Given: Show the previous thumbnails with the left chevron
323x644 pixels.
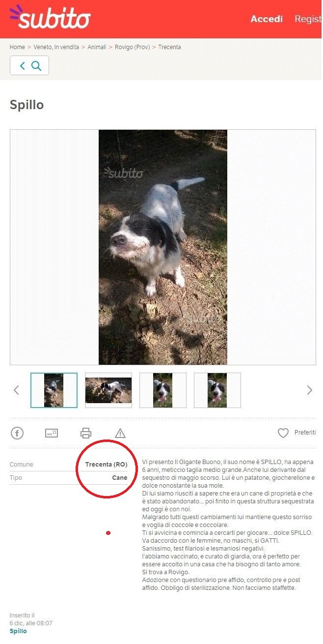Looking at the screenshot, I should 16,390.
